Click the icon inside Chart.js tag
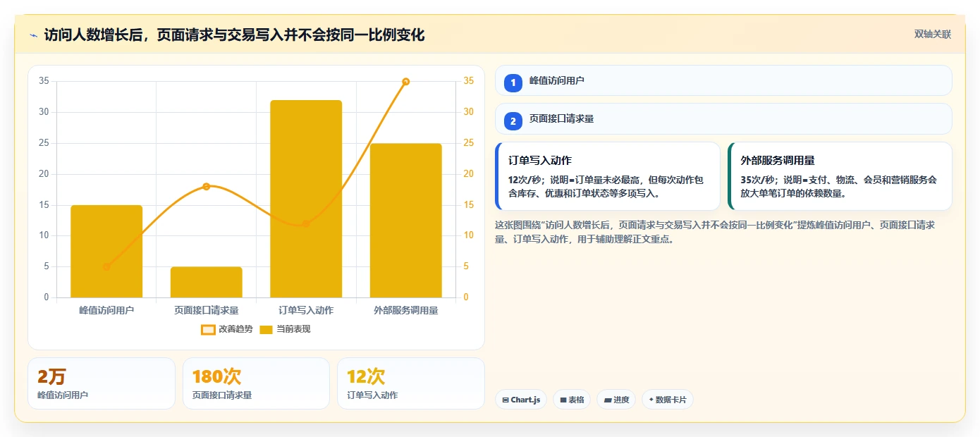Screen dimensions: 980x437 [506, 400]
